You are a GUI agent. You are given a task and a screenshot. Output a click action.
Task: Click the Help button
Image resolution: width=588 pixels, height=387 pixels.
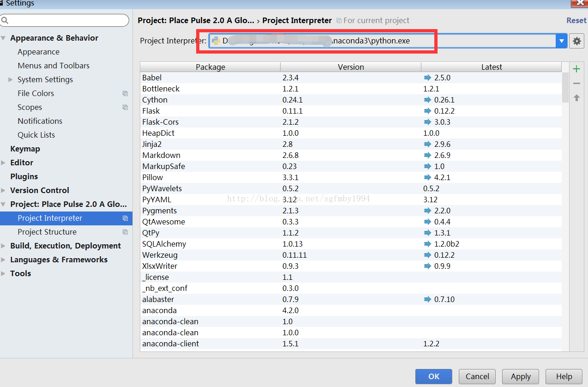point(564,376)
